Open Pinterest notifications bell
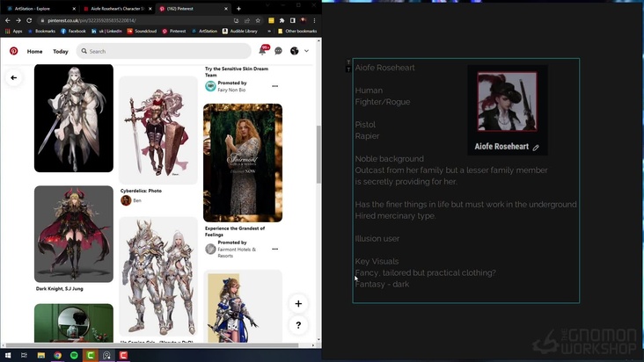This screenshot has width=644, height=362. coord(262,51)
